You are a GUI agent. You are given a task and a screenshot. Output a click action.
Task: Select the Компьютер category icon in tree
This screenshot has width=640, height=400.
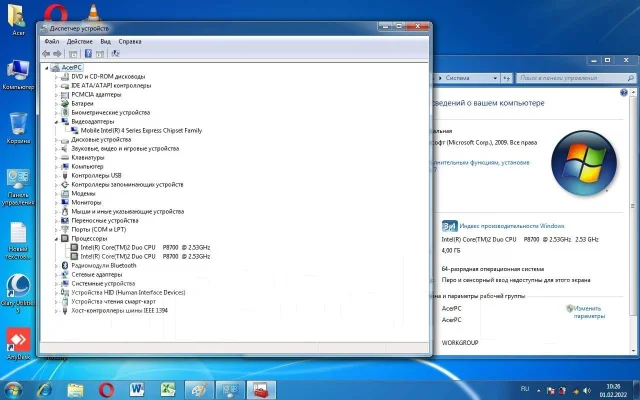(64, 167)
